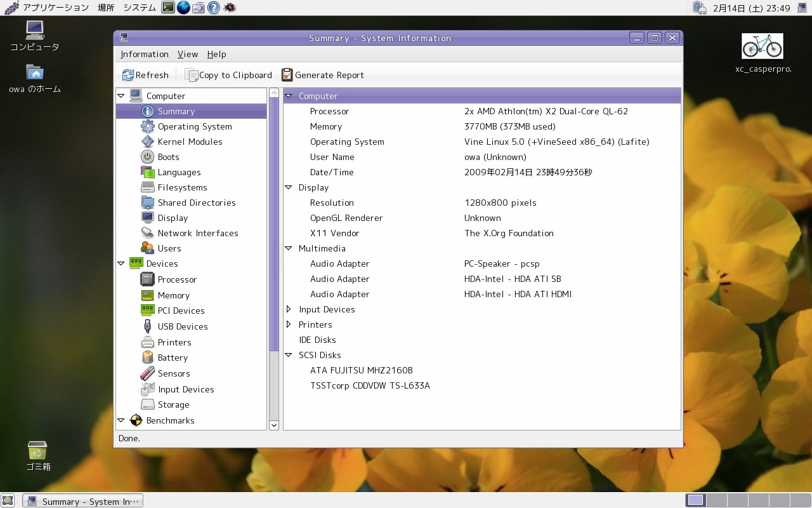Expand the Input Devices summary section
812x508 pixels.
coord(289,309)
